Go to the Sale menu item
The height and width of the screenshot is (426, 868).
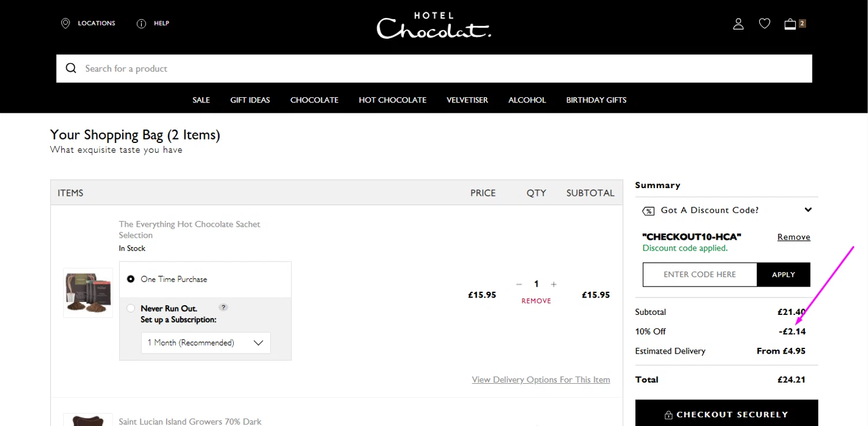[201, 100]
